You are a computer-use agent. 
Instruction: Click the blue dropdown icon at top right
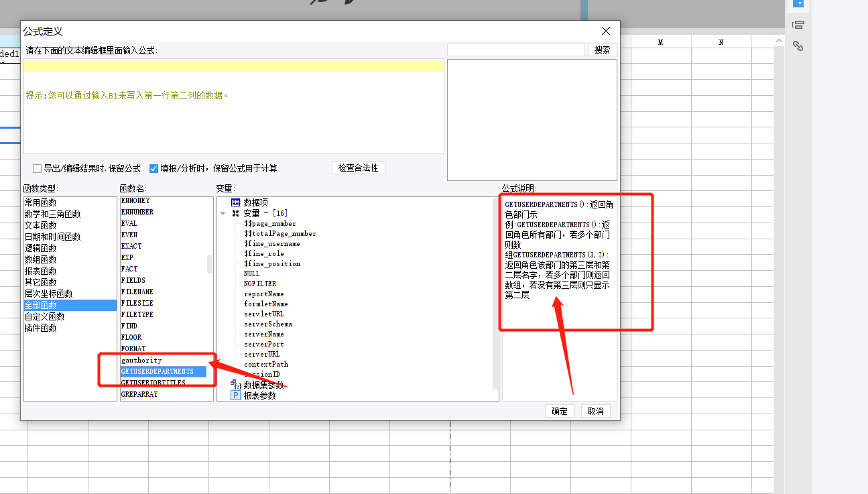[798, 3]
